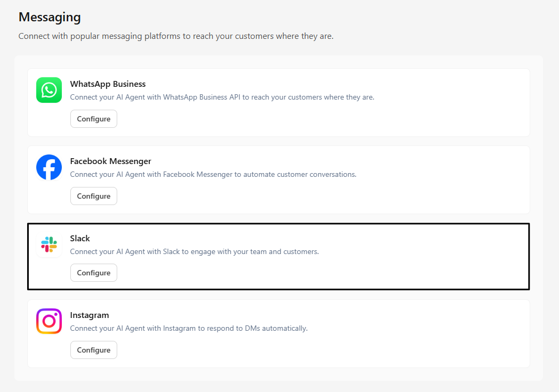
Task: Hit Configure for Instagram
Action: (94, 350)
